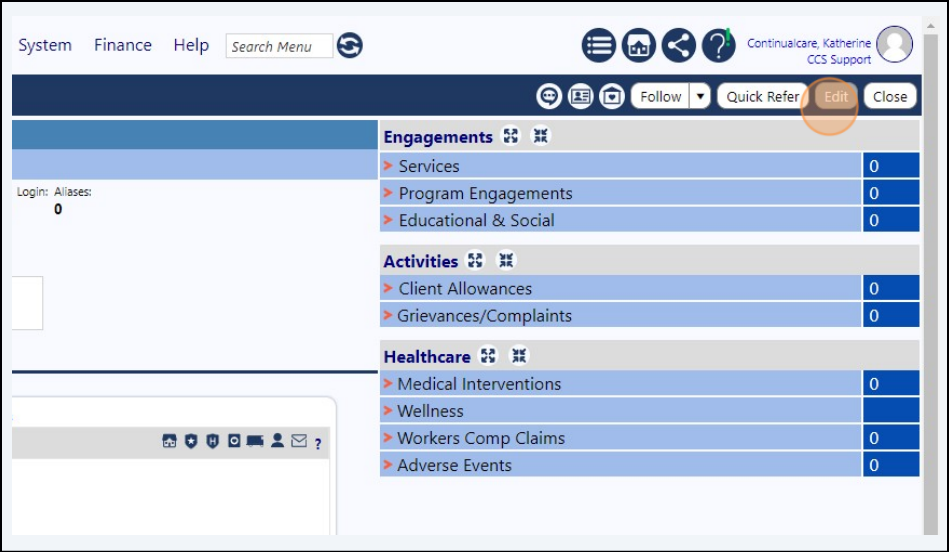The width and height of the screenshot is (949, 552).
Task: Click the Quick Refer button
Action: coord(763,96)
